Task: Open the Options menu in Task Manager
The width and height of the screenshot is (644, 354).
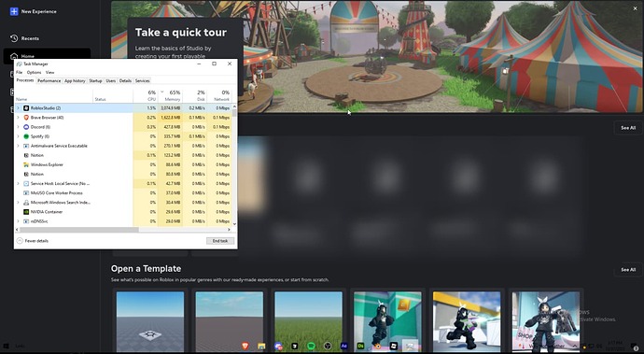Action: [34, 72]
